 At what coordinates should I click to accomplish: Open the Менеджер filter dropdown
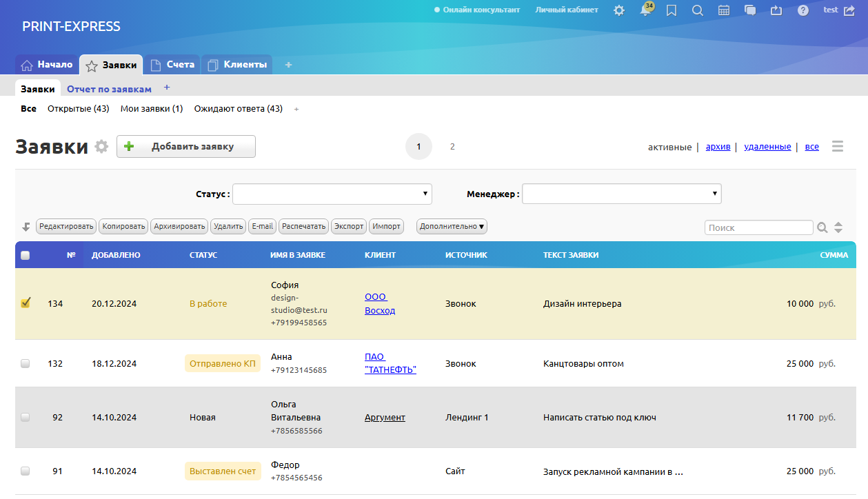point(621,194)
